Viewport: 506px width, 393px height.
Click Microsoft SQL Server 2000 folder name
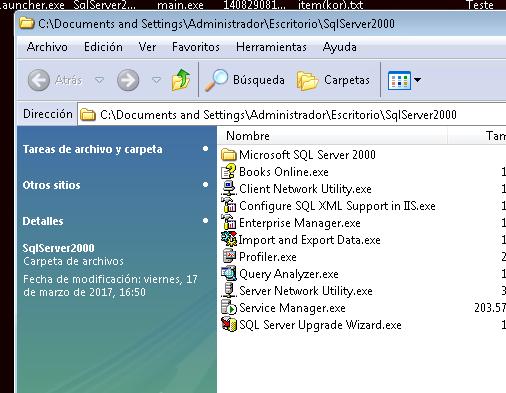307,155
